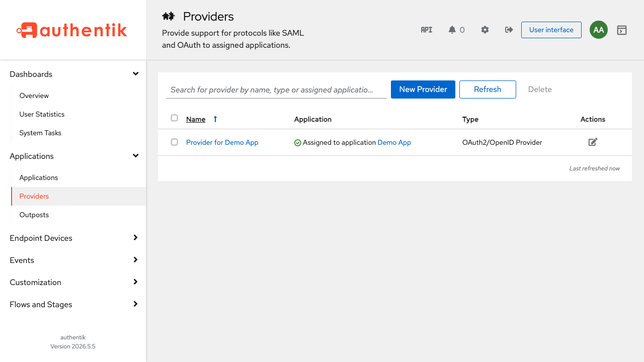Screen dimensions: 644x362
Task: Focus the provider search field
Action: tap(276, 89)
